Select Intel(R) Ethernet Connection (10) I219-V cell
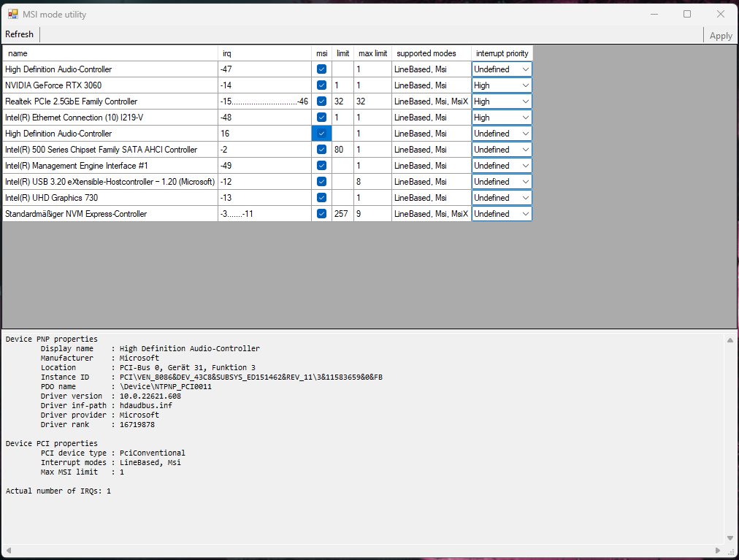This screenshot has height=560, width=739. pyautogui.click(x=110, y=118)
